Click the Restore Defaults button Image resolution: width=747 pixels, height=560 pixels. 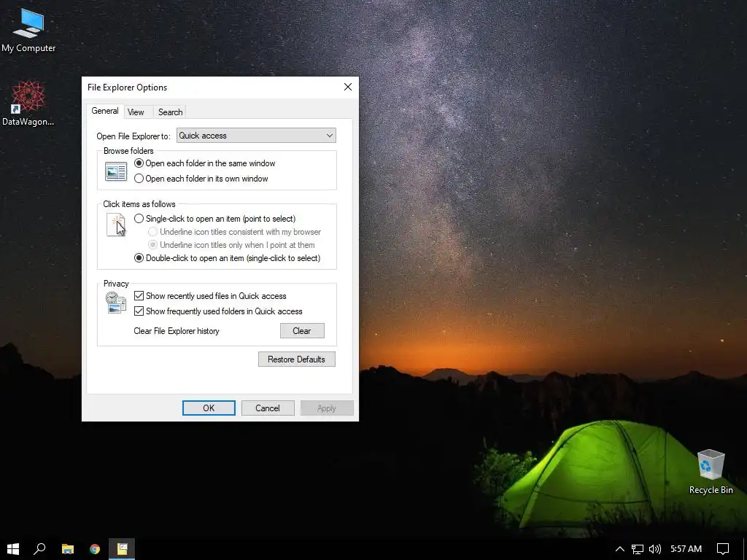(296, 359)
